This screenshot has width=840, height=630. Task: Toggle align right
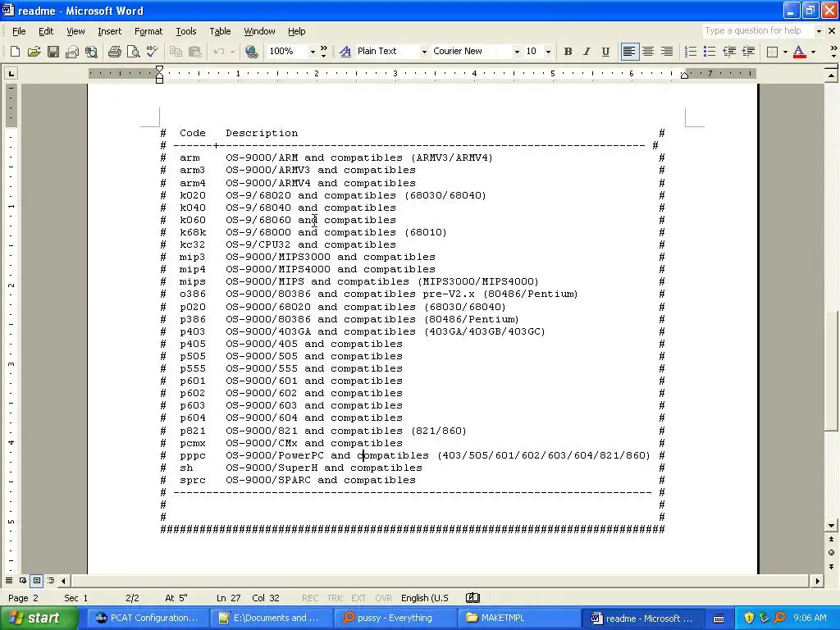tap(667, 52)
